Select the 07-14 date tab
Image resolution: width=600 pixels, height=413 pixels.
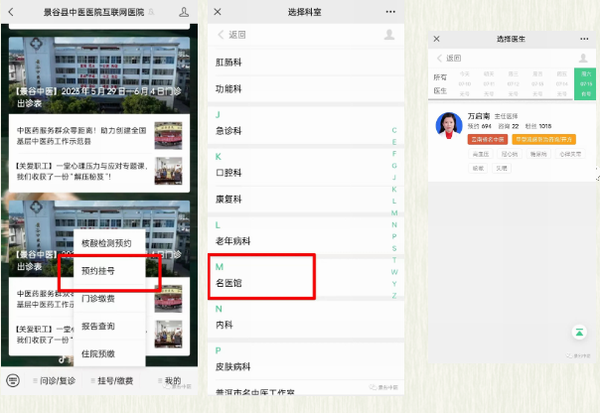point(561,84)
